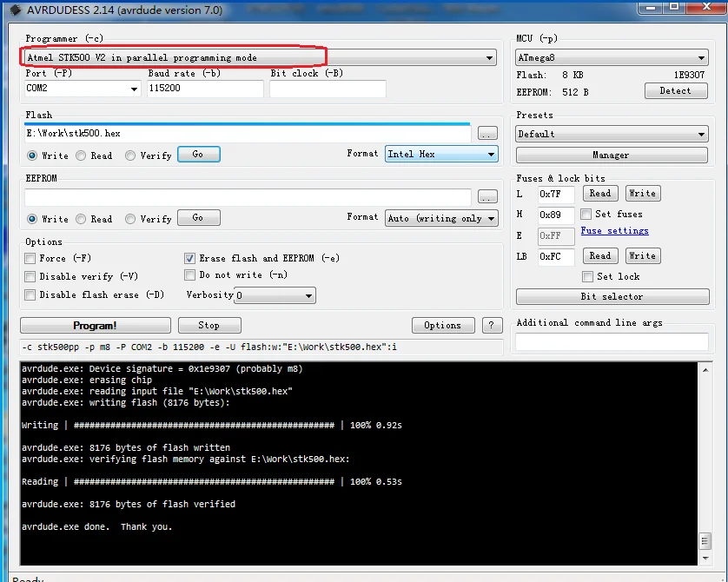Browse for EEPROM file with ... button

(487, 197)
